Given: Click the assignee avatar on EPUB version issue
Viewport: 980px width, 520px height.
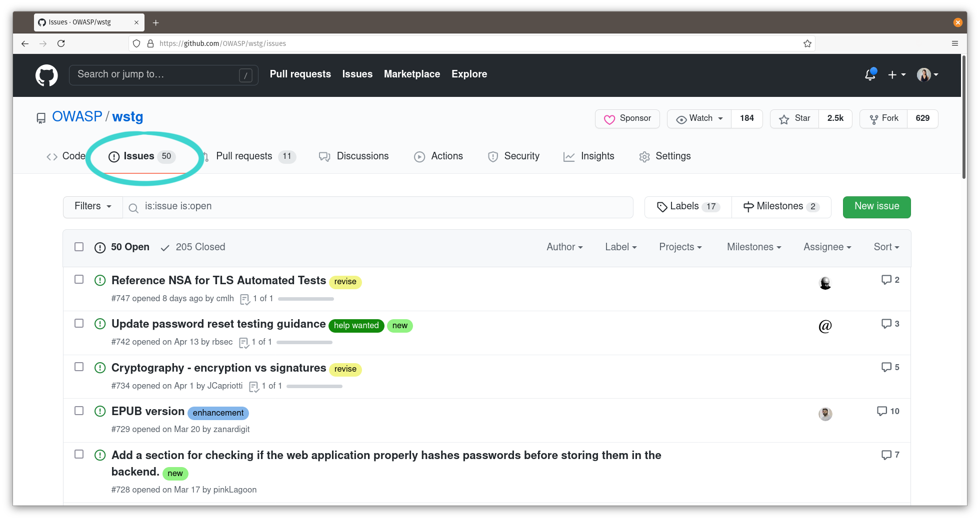Looking at the screenshot, I should point(825,414).
